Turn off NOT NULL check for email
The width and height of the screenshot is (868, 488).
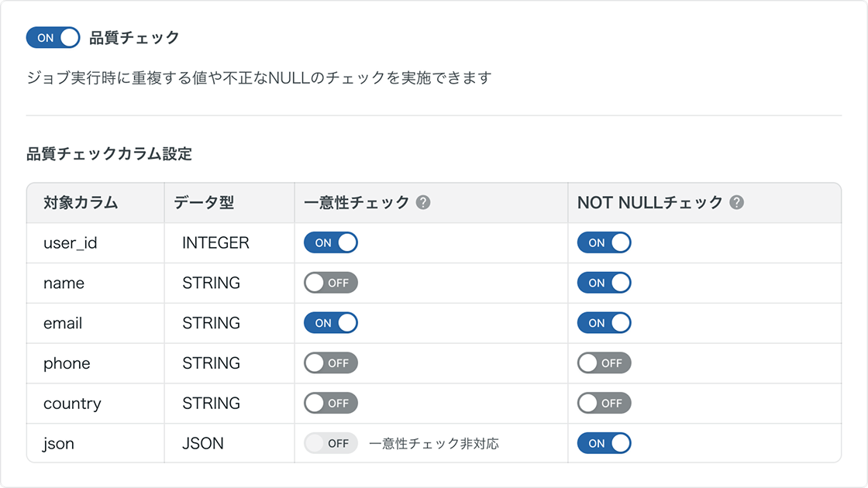coord(604,323)
